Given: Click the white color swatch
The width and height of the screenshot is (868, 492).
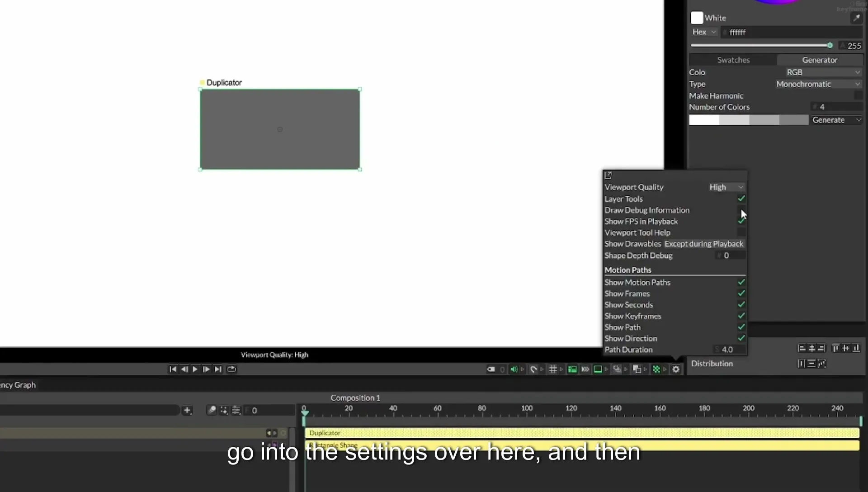Looking at the screenshot, I should pos(697,18).
